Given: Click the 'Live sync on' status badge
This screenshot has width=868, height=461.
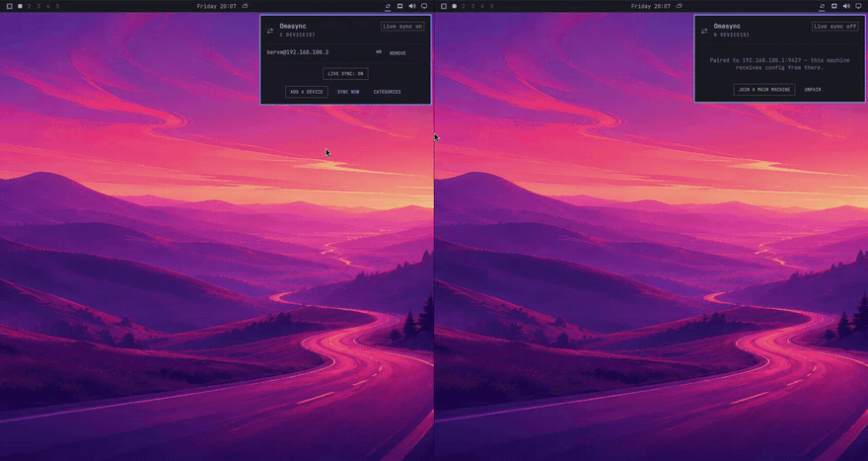Looking at the screenshot, I should tap(402, 27).
